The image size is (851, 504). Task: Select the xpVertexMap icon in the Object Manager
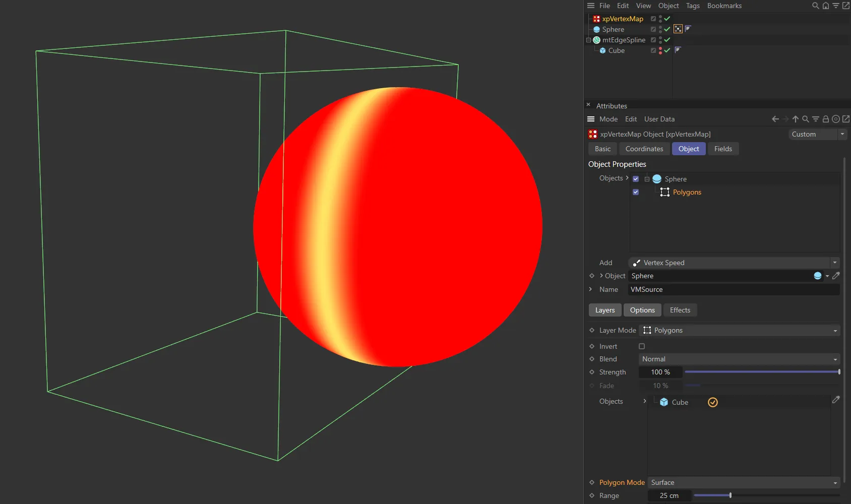click(596, 19)
